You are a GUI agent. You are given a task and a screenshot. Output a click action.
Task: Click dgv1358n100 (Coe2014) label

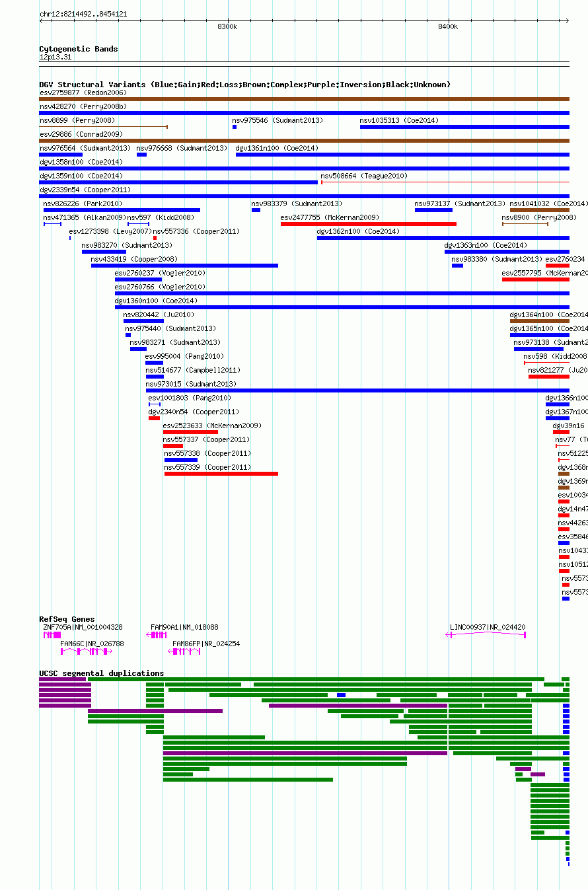click(x=81, y=162)
